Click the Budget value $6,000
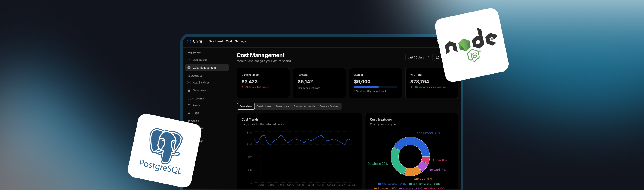Screen dimensions: 644x190 tap(362, 82)
